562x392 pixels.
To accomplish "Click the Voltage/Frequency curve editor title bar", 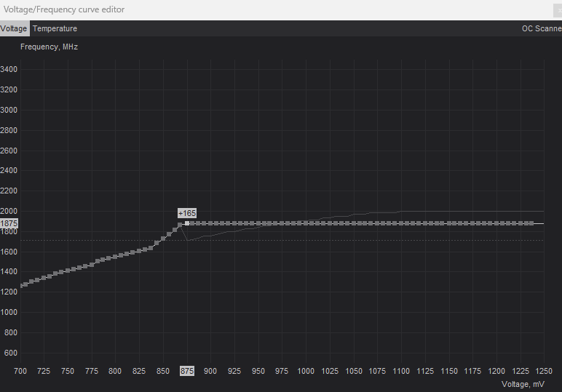I will click(x=218, y=9).
